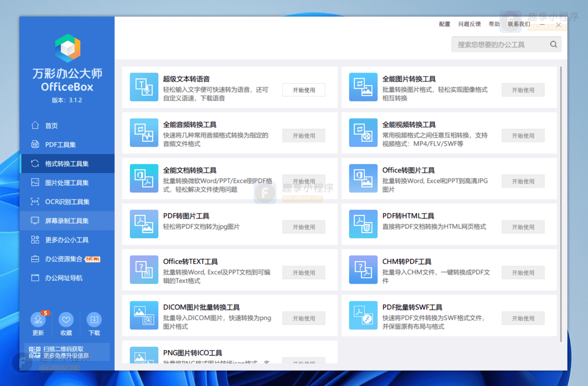The image size is (588, 386).
Task: Click 开始使用 for CHM转PDF工具
Action: point(523,272)
